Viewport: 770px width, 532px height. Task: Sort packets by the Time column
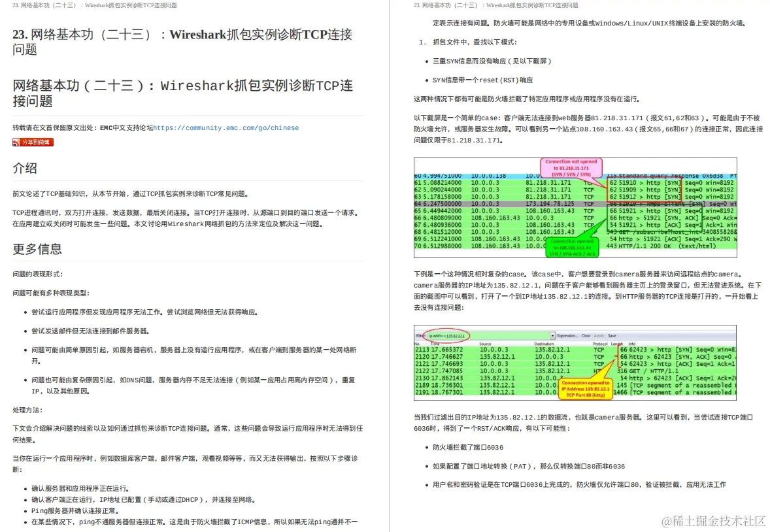click(x=434, y=344)
